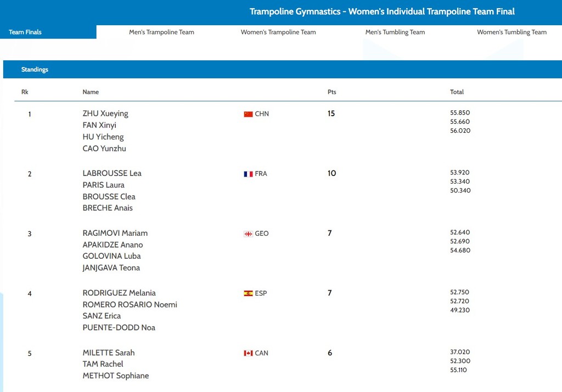562x392 pixels.
Task: Select athlete HU Yicheng
Action: [103, 137]
